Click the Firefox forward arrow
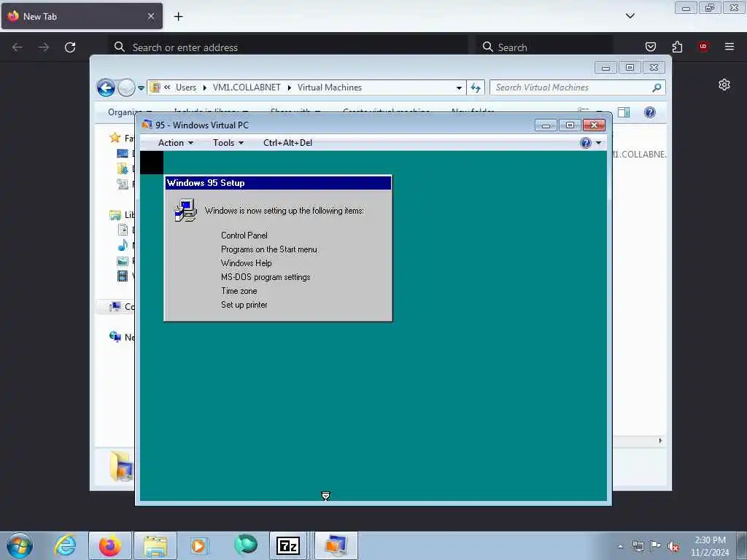 43,47
